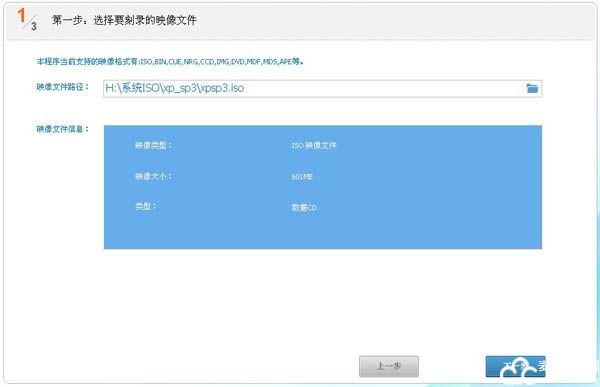Select the 601MB size value
This screenshot has height=387, width=600.
click(302, 177)
